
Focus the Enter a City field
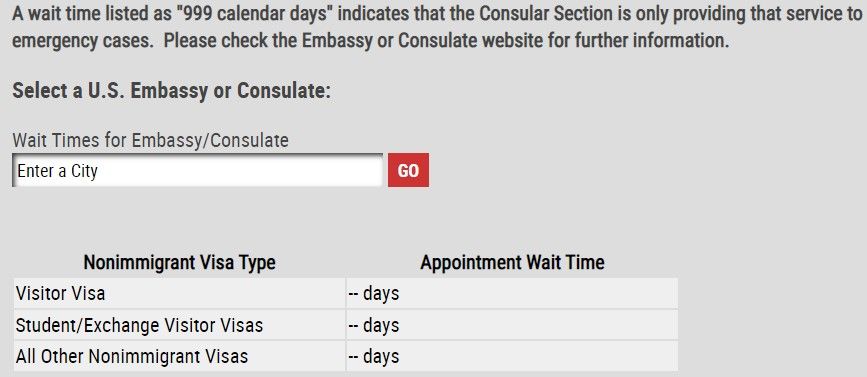tap(197, 170)
